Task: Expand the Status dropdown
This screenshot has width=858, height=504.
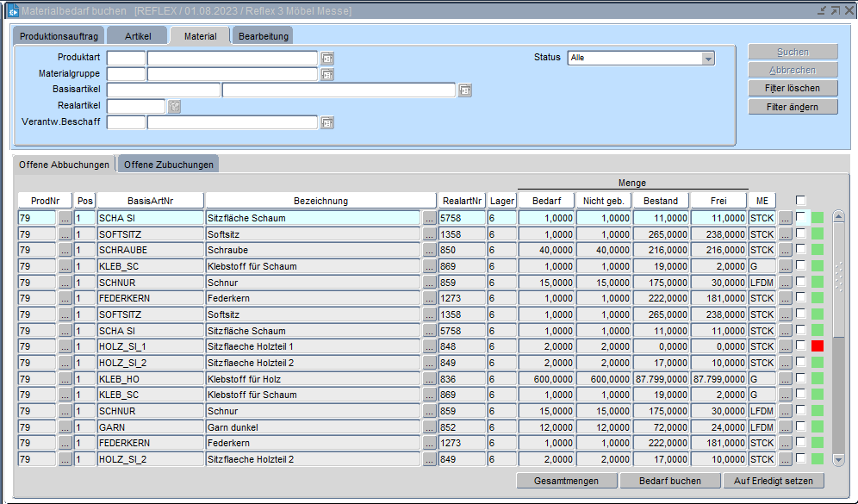Action: (708, 59)
